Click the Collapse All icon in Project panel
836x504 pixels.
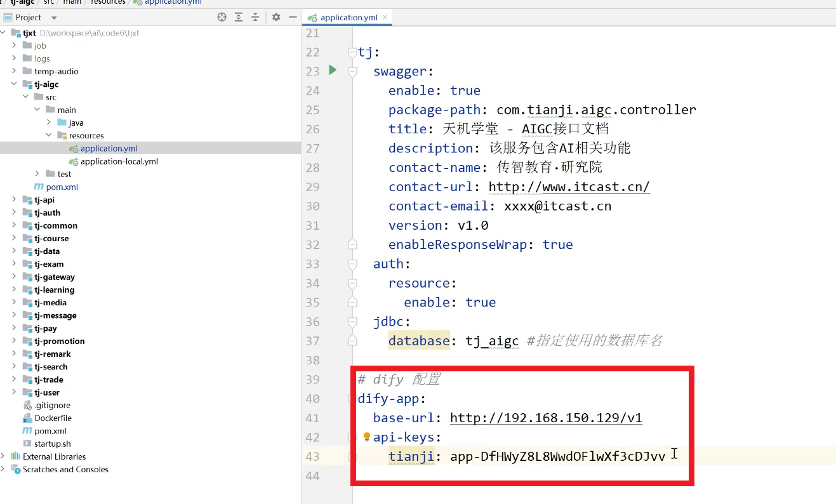tap(255, 17)
